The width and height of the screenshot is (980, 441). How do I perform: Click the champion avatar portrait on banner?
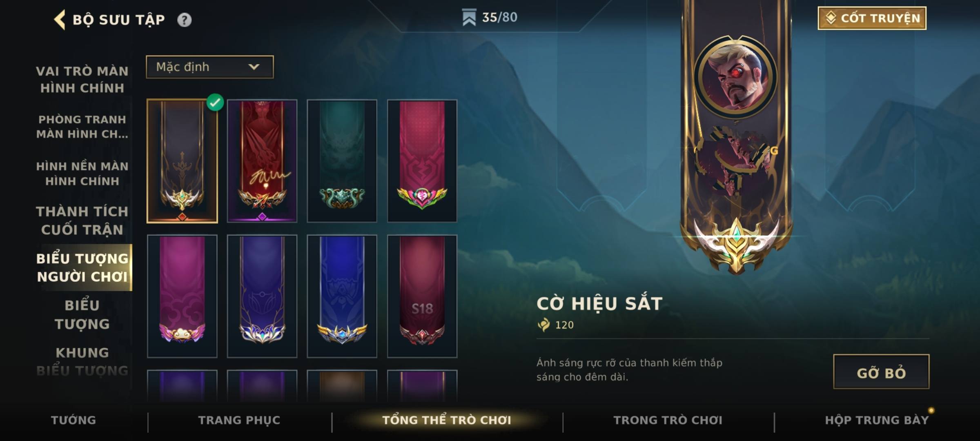(736, 77)
